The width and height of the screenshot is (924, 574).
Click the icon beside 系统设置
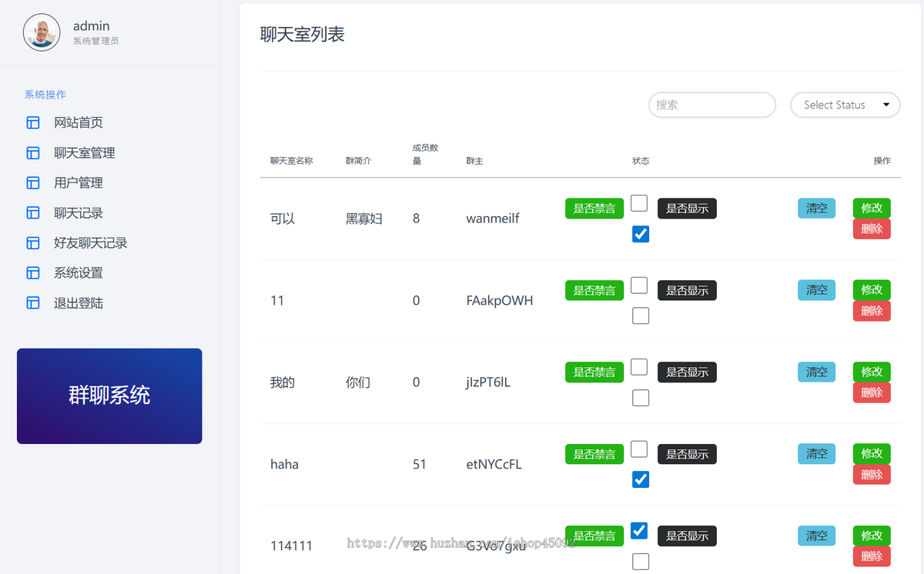pos(33,273)
